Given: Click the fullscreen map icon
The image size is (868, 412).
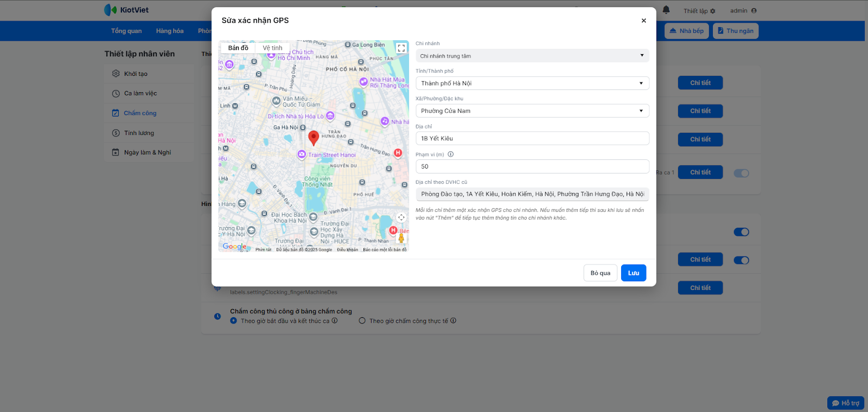Looking at the screenshot, I should click(x=401, y=48).
